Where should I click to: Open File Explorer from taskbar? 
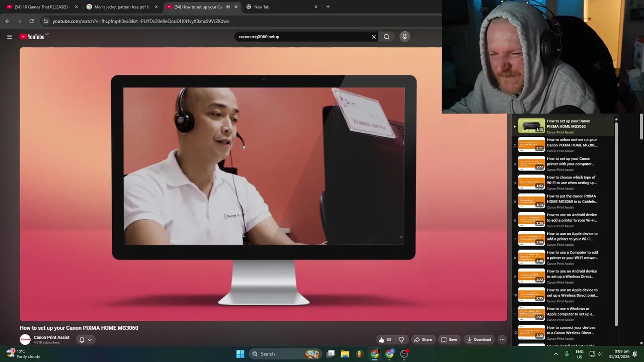345,354
